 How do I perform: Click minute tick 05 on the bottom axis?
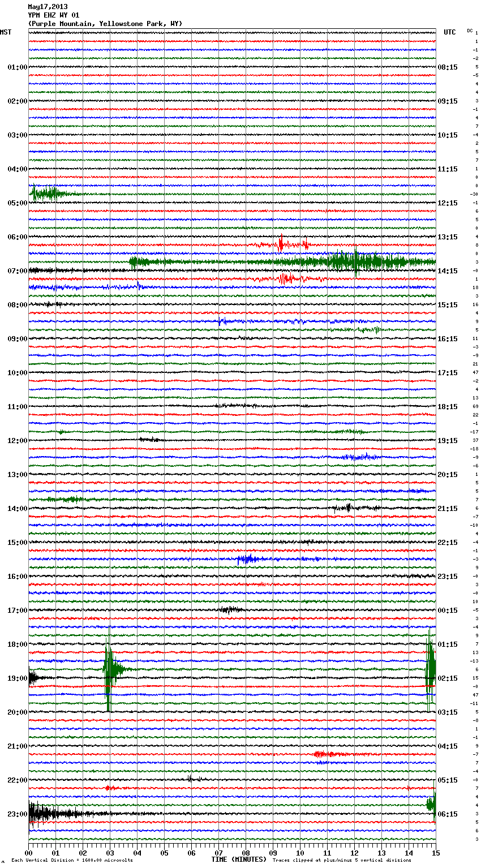[164, 853]
